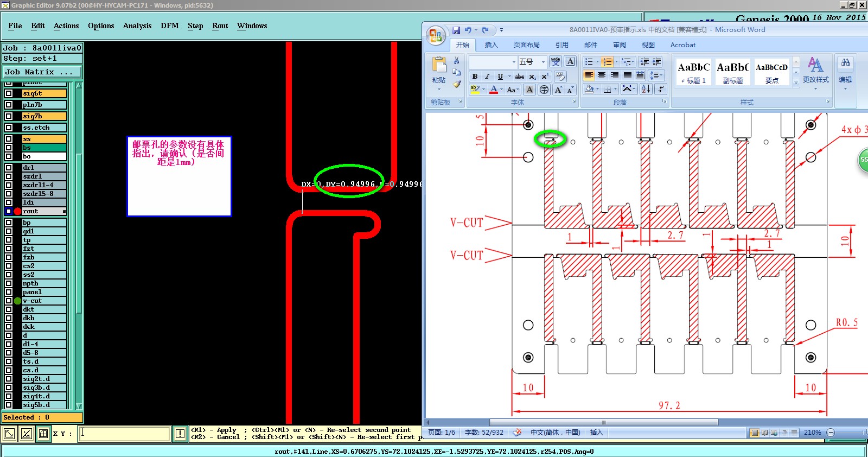868x457 pixels.
Task: Open the font size (五号) dropdown
Action: click(543, 62)
